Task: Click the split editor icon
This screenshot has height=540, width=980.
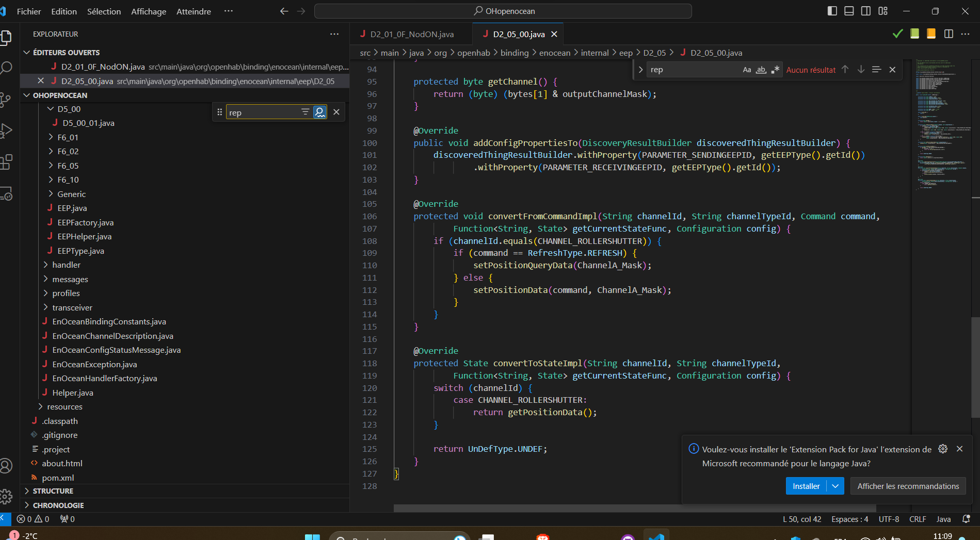Action: [948, 34]
